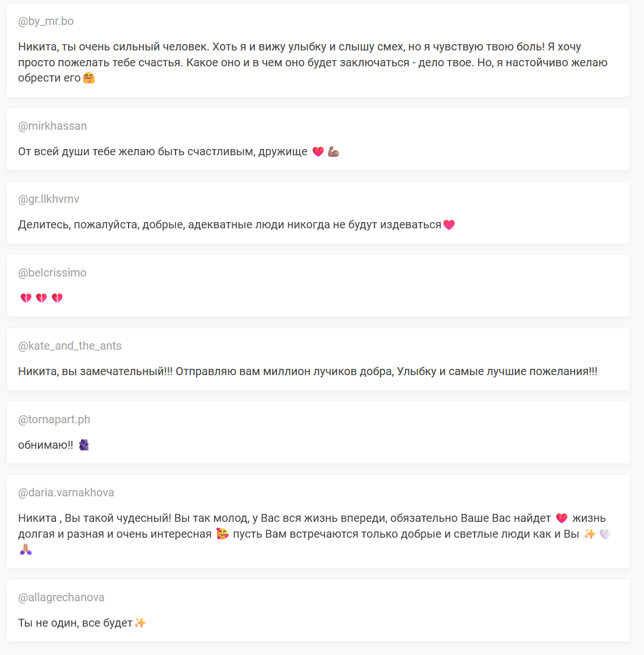Viewport: 644px width, 655px height.
Task: Go to the @gr.llkhvrnv profile
Action: (49, 199)
